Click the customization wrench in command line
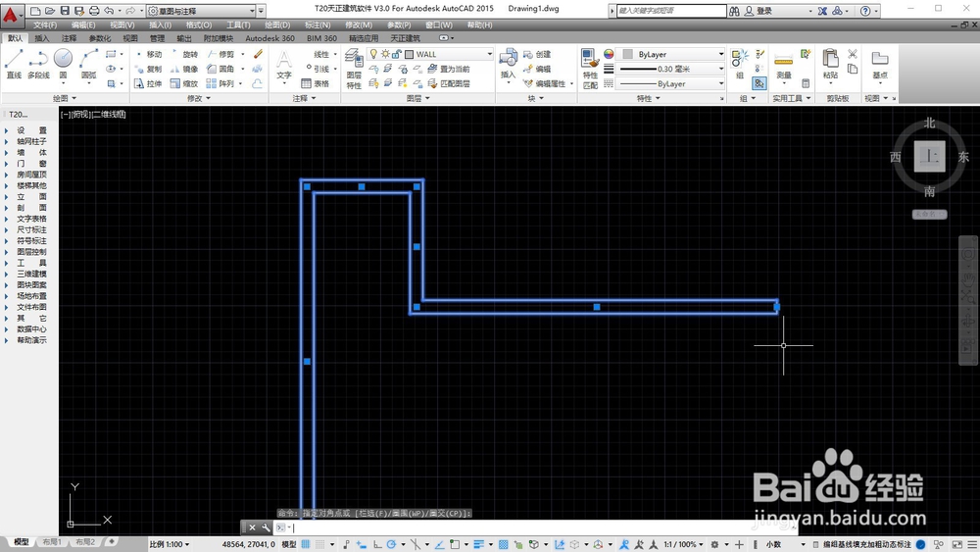The image size is (980, 552). 267,527
